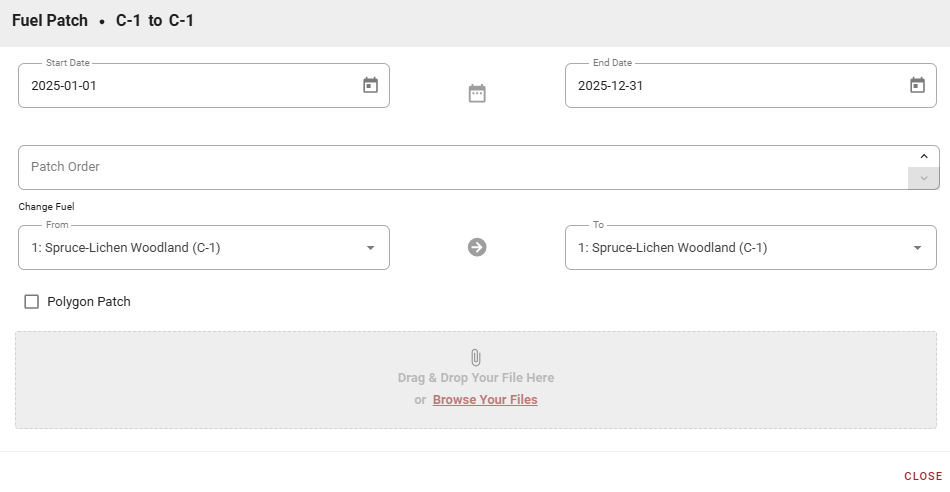Click the Start Date text 2025-01-01

64,86
